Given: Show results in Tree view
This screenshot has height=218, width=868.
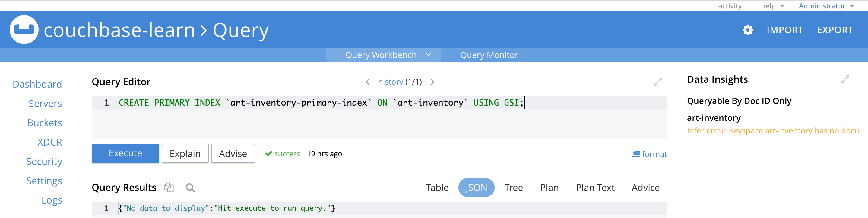Looking at the screenshot, I should 514,188.
